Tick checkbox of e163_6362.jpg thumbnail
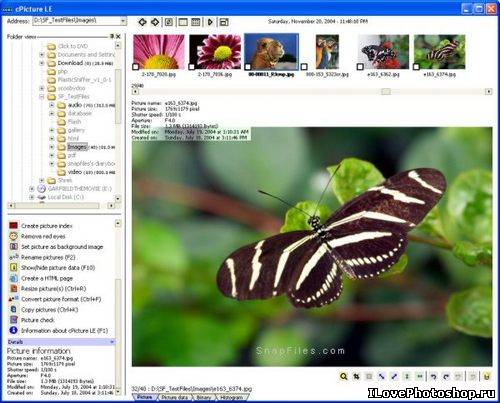This screenshot has height=403, width=500. pos(360,67)
